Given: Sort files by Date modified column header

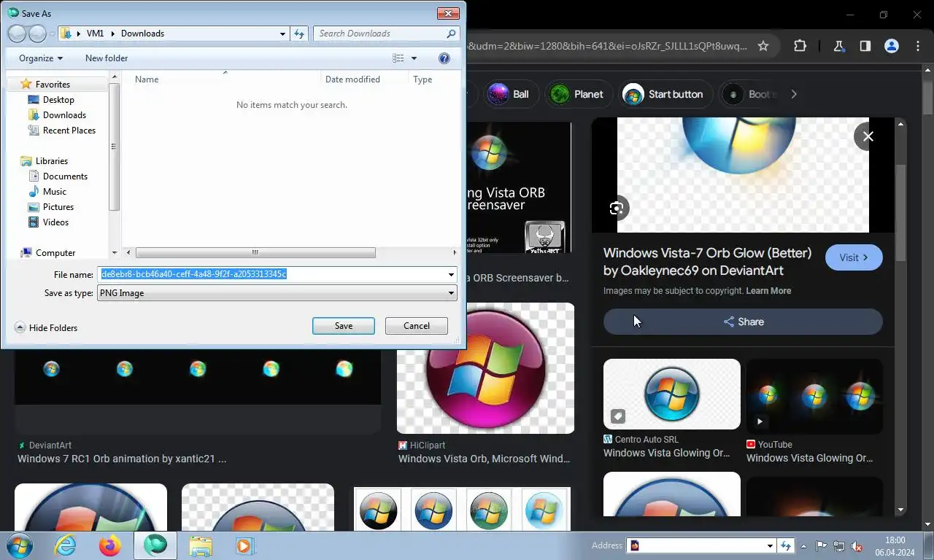Looking at the screenshot, I should (364, 79).
